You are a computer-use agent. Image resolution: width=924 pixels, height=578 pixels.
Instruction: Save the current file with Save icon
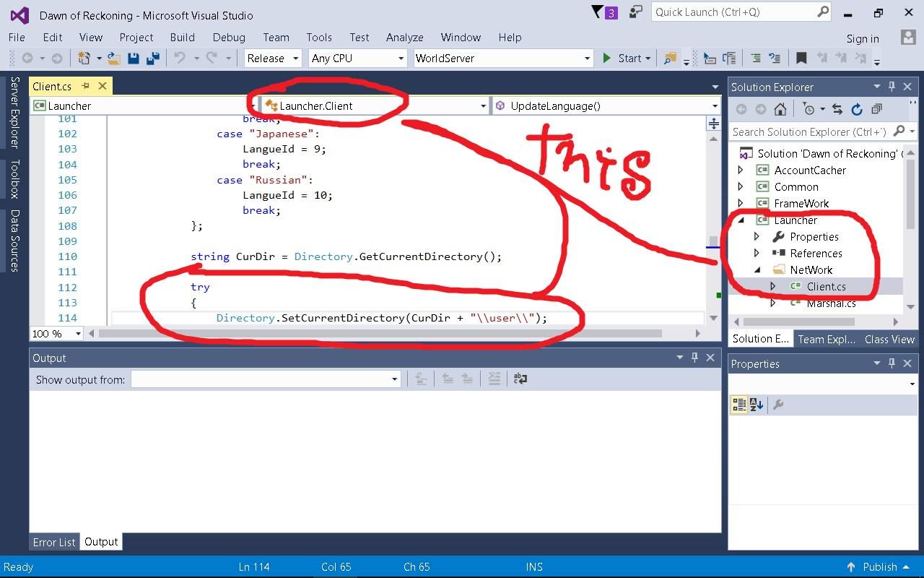point(134,59)
